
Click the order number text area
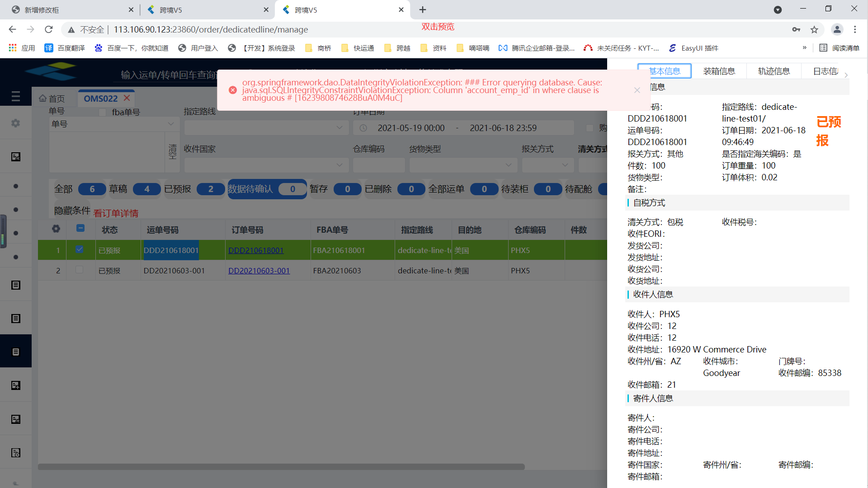tap(107, 152)
